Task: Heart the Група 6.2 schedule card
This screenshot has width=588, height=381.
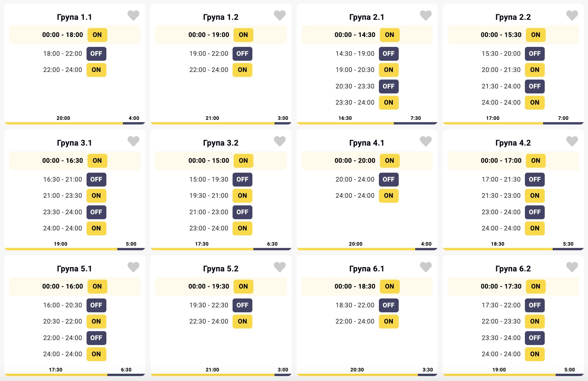Action: 572,267
